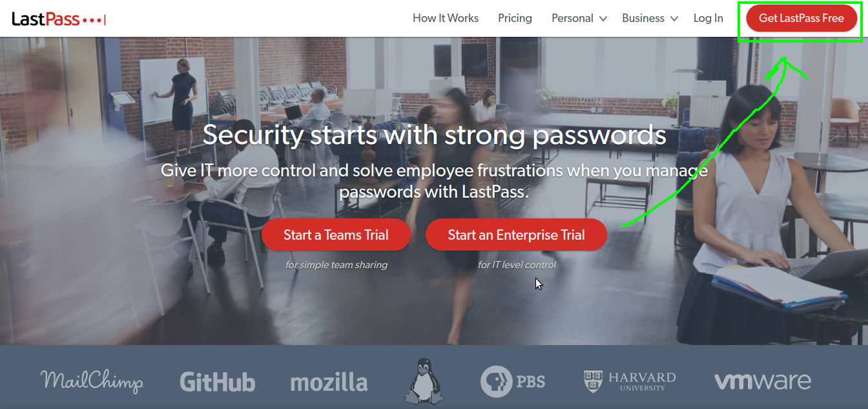Click the 'Security starts with strong passwords' headline
This screenshot has height=409, width=868.
434,135
